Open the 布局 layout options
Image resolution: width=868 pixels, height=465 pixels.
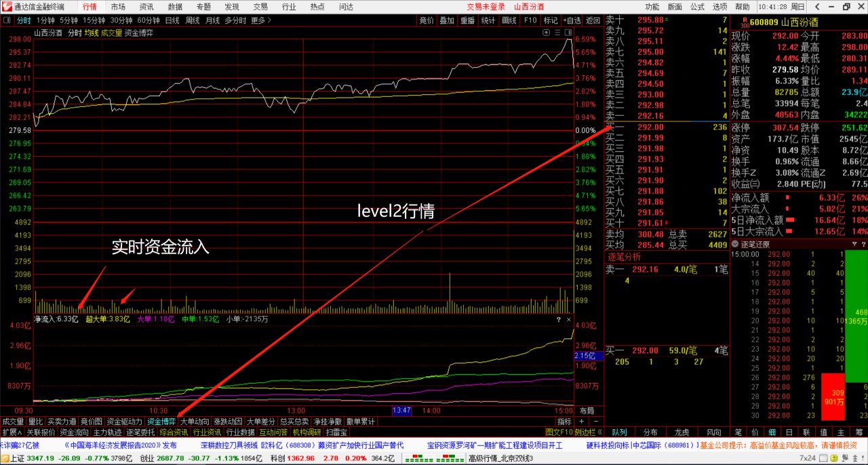click(587, 411)
